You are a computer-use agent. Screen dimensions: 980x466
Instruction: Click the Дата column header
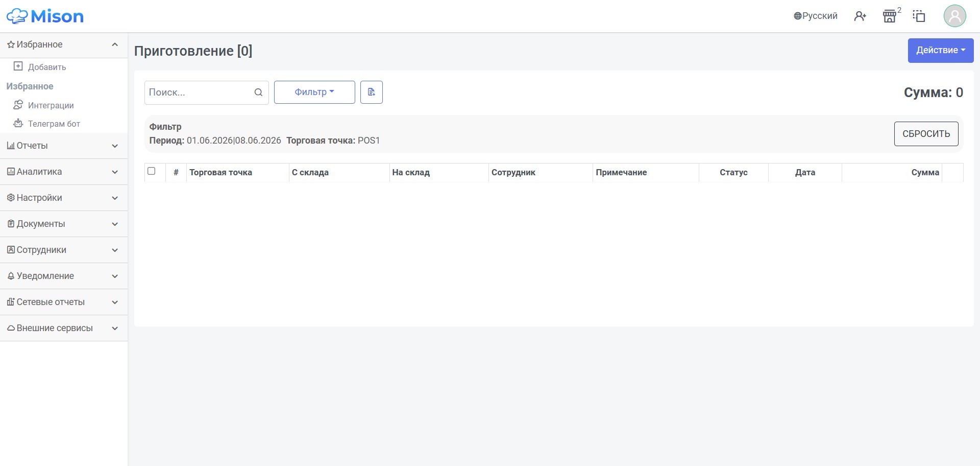[x=805, y=173]
